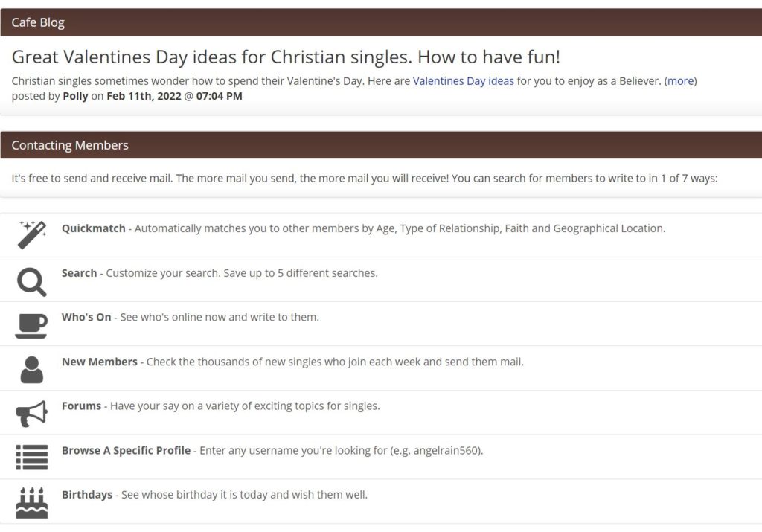Open the Valentines Day ideas link
This screenshot has width=762, height=532.
point(463,81)
